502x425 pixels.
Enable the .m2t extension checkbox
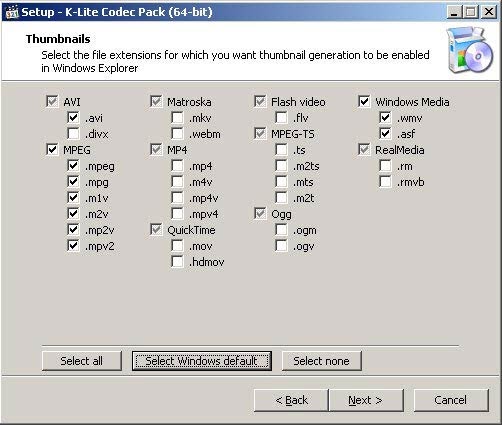tap(281, 197)
